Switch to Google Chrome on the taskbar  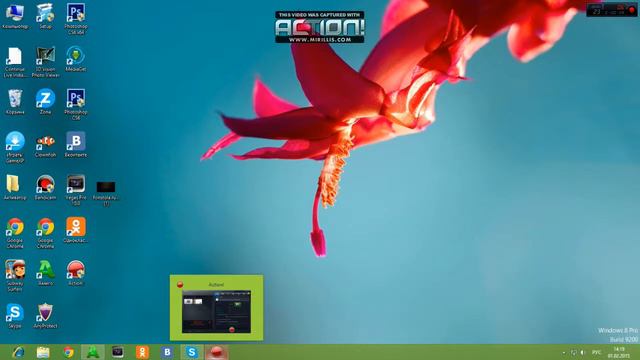coord(68,352)
